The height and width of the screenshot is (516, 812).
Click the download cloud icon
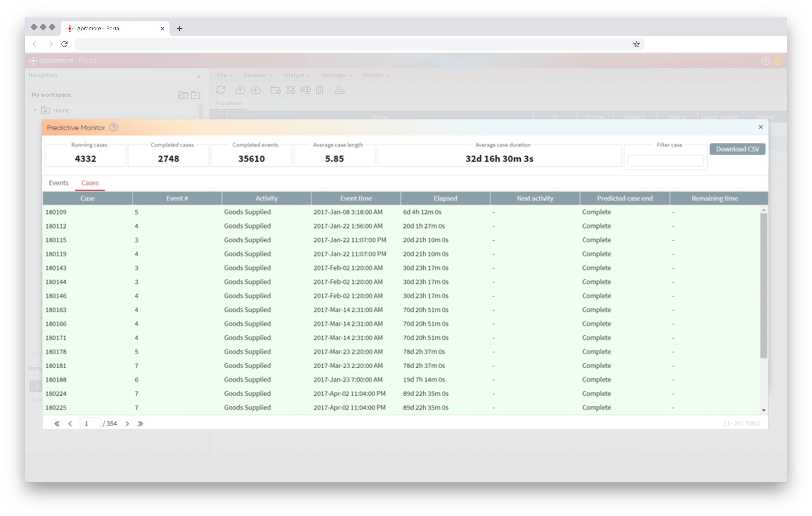[256, 90]
